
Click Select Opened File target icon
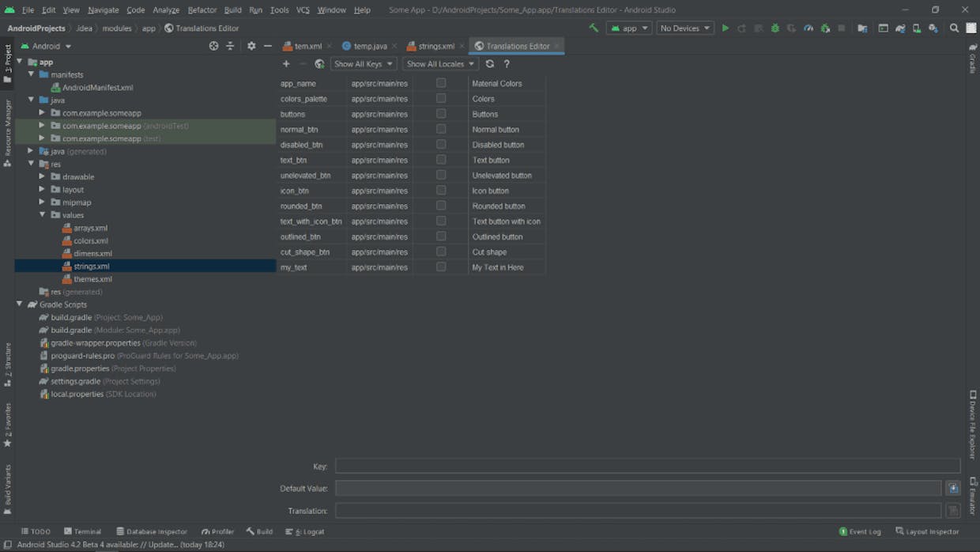click(x=213, y=46)
